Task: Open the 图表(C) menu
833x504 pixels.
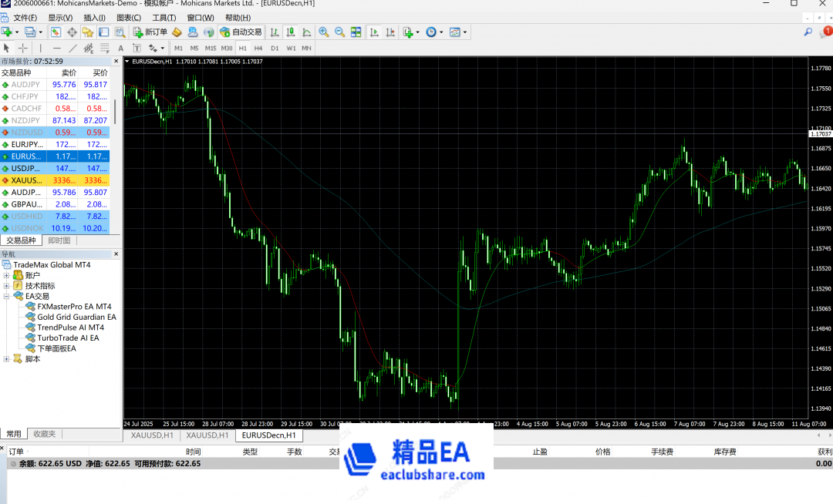Action: (129, 18)
